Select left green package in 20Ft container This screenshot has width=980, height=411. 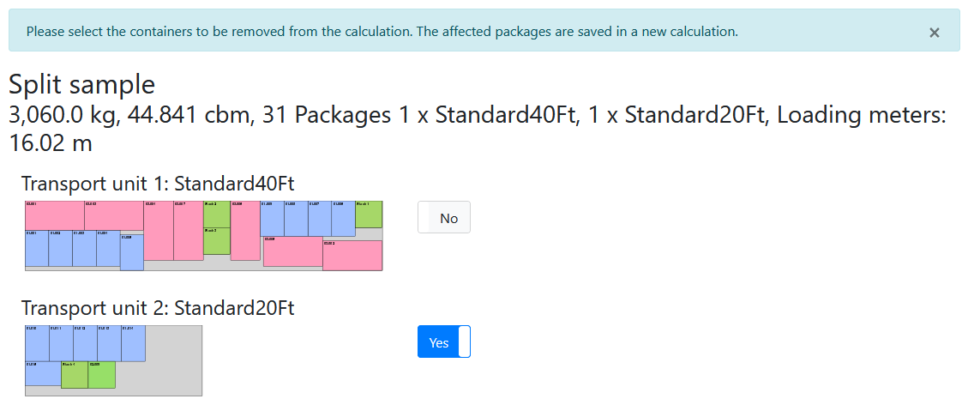click(75, 375)
